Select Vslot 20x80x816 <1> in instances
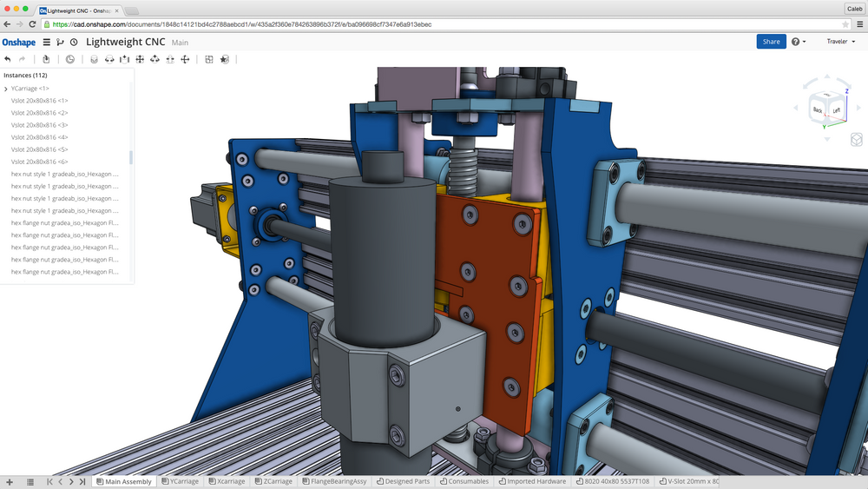The height and width of the screenshot is (489, 868). [x=39, y=101]
